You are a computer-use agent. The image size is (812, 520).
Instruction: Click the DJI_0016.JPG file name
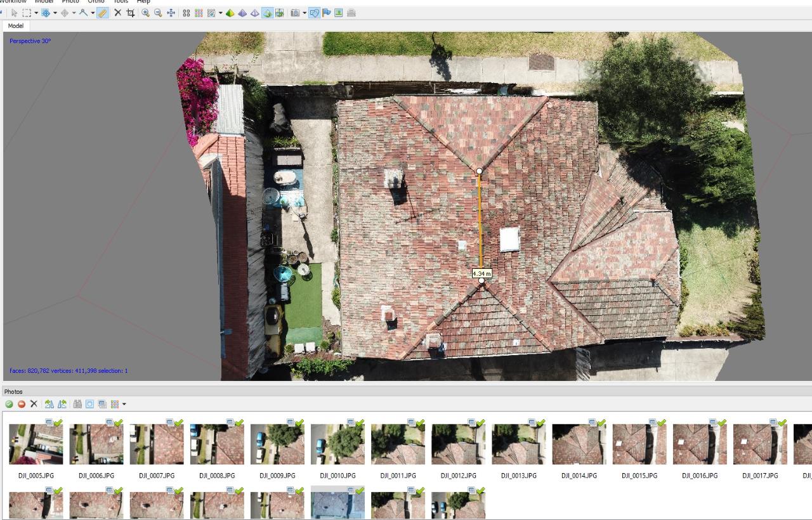pyautogui.click(x=700, y=476)
